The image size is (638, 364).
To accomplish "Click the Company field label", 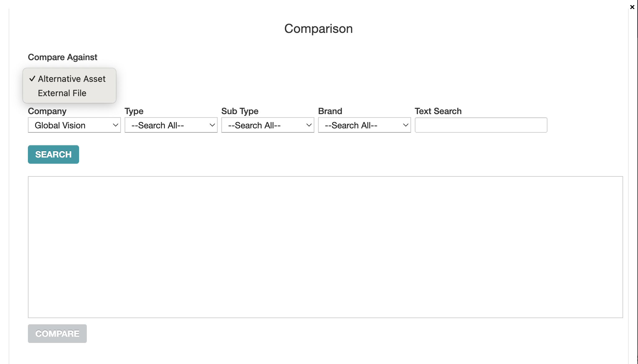I will [47, 111].
